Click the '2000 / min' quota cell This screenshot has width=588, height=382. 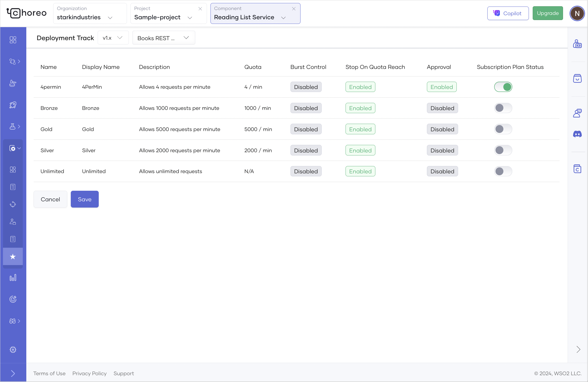coord(258,150)
